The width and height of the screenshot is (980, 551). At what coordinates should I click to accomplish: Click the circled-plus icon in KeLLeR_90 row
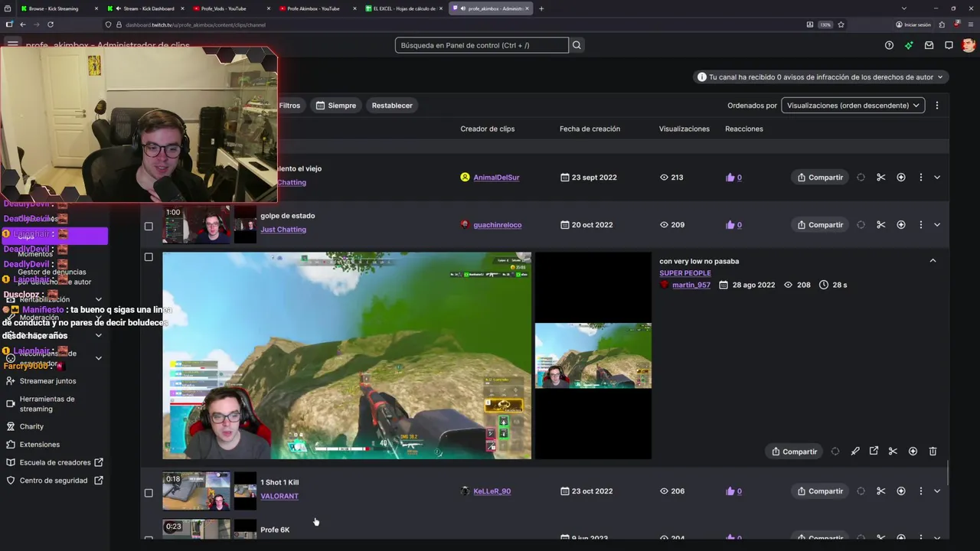900,491
